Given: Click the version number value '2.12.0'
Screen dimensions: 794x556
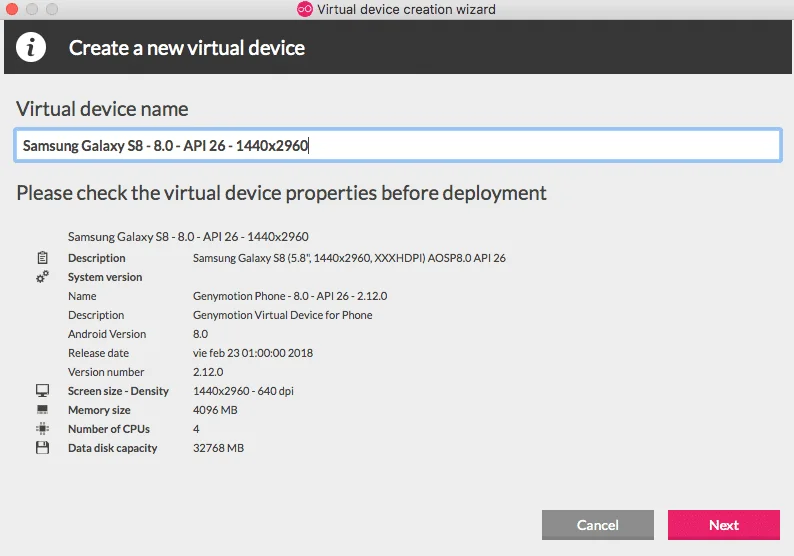Looking at the screenshot, I should (208, 372).
